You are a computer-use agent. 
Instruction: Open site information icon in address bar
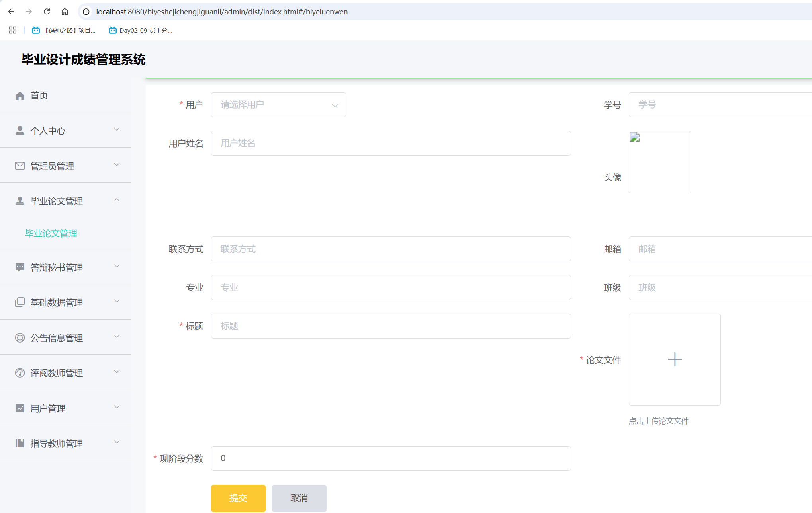point(86,12)
